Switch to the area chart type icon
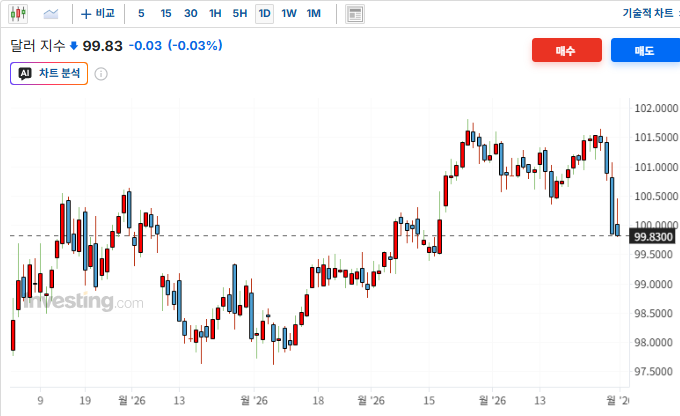This screenshot has height=416, width=680. tap(51, 14)
